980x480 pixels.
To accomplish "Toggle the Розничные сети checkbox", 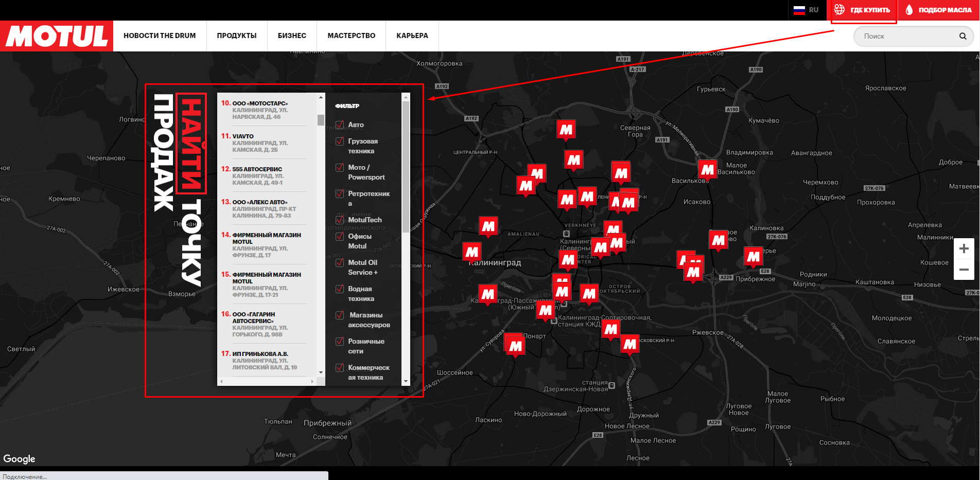I will [x=340, y=341].
